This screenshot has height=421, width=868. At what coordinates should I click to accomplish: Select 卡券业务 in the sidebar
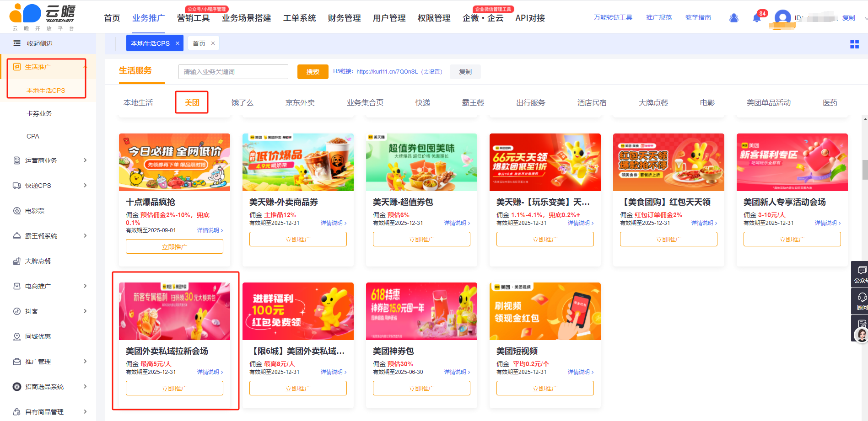coord(39,113)
